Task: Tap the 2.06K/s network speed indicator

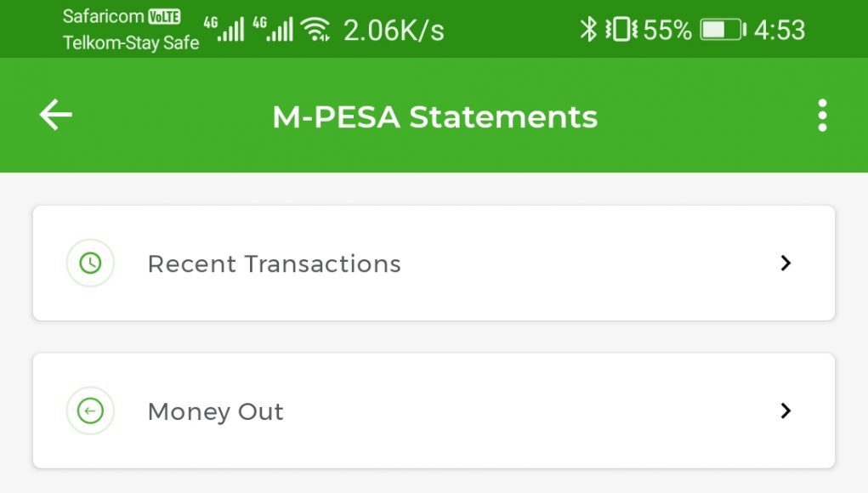Action: tap(394, 31)
